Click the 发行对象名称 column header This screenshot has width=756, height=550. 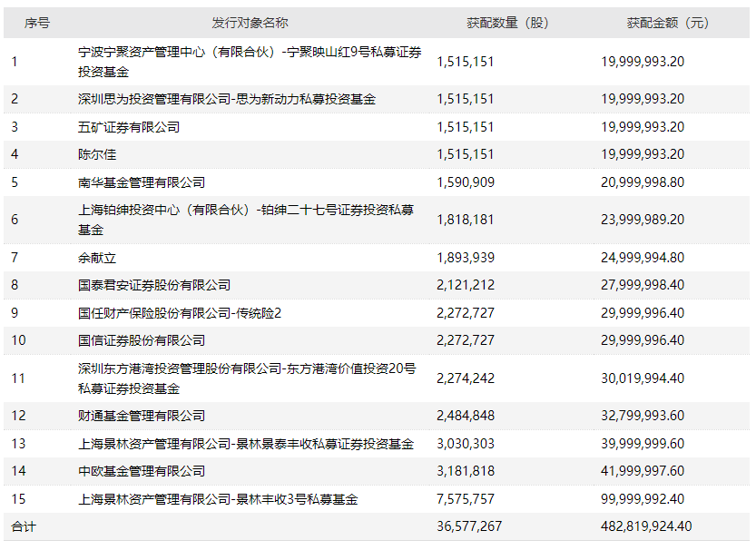(250, 23)
